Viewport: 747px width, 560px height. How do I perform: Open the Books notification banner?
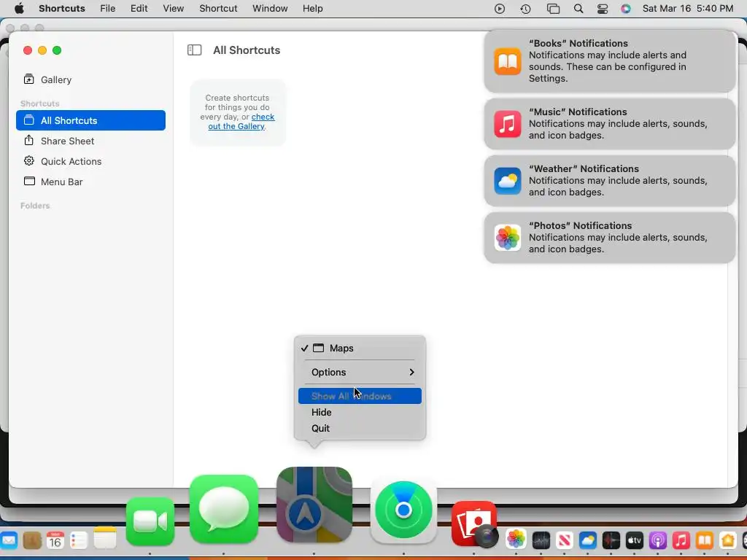coord(609,61)
